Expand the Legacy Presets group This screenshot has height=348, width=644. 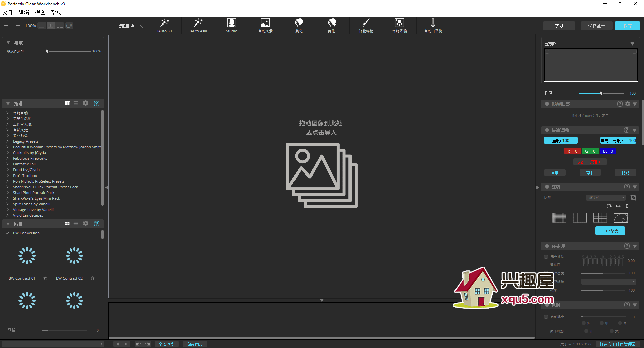[7, 141]
